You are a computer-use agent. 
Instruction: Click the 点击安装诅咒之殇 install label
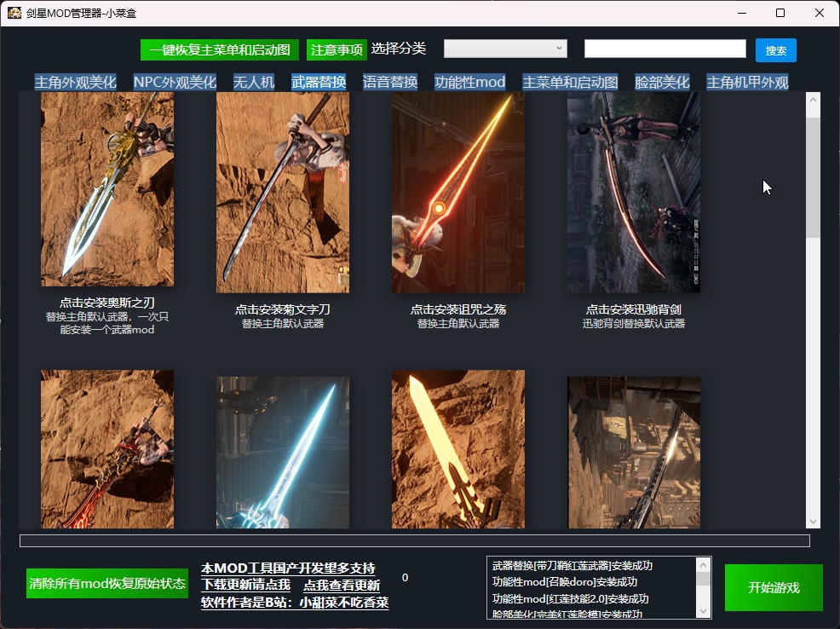(458, 309)
